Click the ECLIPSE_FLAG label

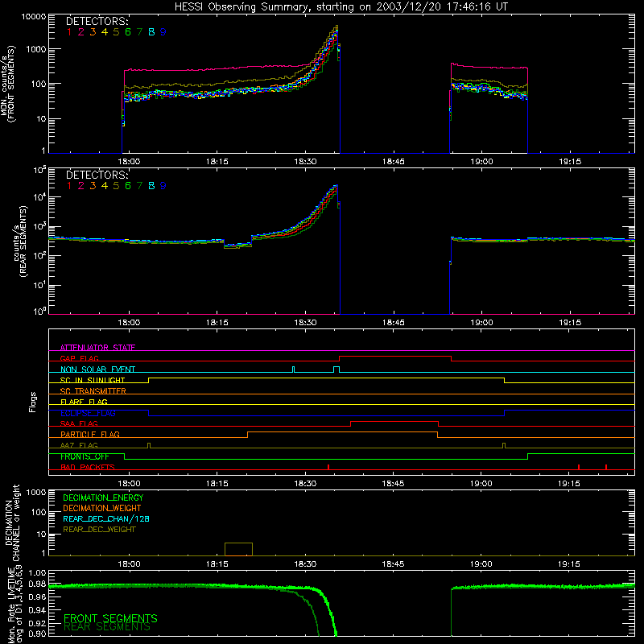pos(88,413)
